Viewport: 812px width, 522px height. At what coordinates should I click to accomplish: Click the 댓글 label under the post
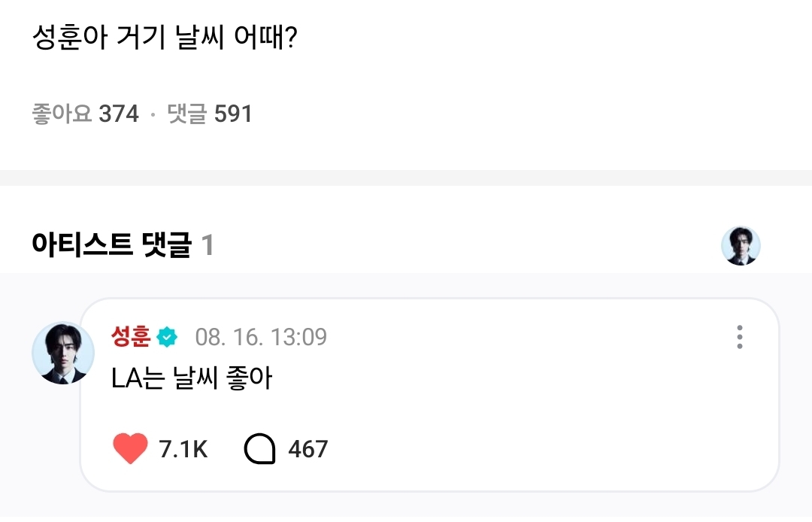pyautogui.click(x=186, y=114)
